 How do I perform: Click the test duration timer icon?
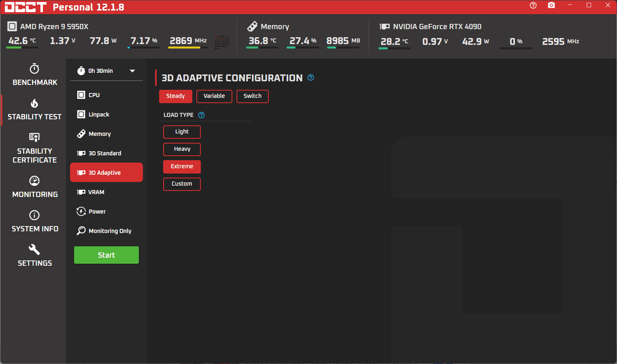click(x=81, y=71)
